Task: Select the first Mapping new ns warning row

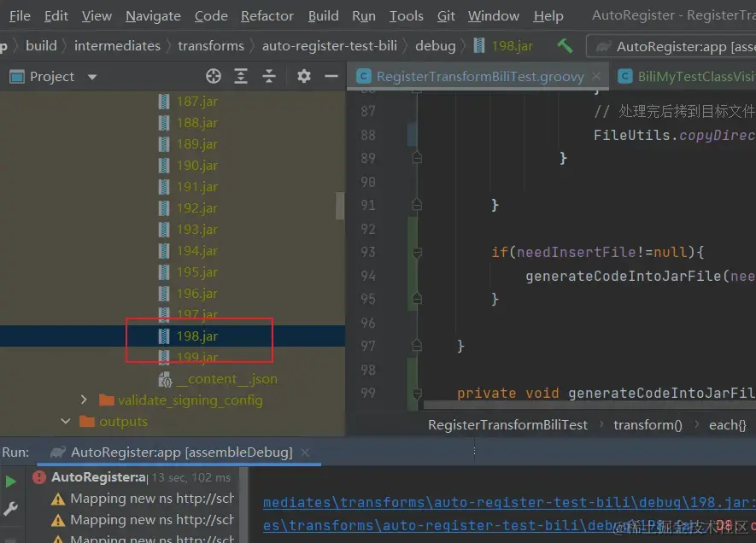Action: tap(143, 499)
